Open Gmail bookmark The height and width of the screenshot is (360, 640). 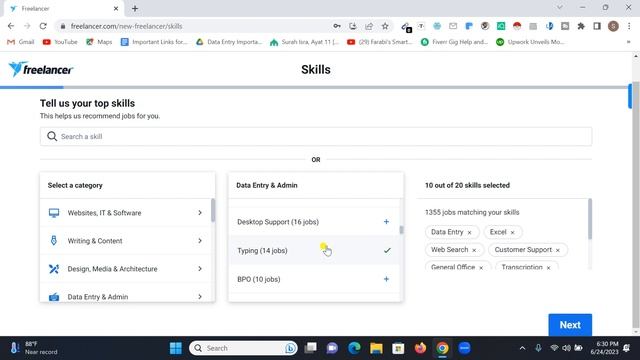[x=21, y=42]
